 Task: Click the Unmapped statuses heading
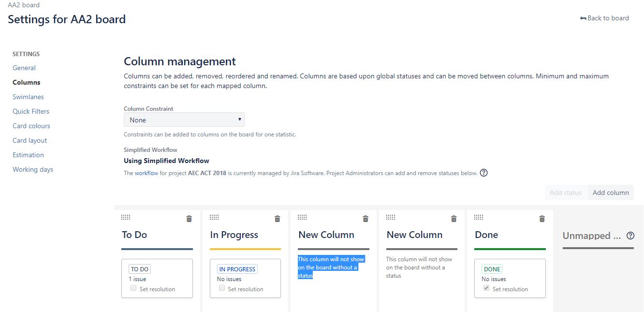pos(592,236)
